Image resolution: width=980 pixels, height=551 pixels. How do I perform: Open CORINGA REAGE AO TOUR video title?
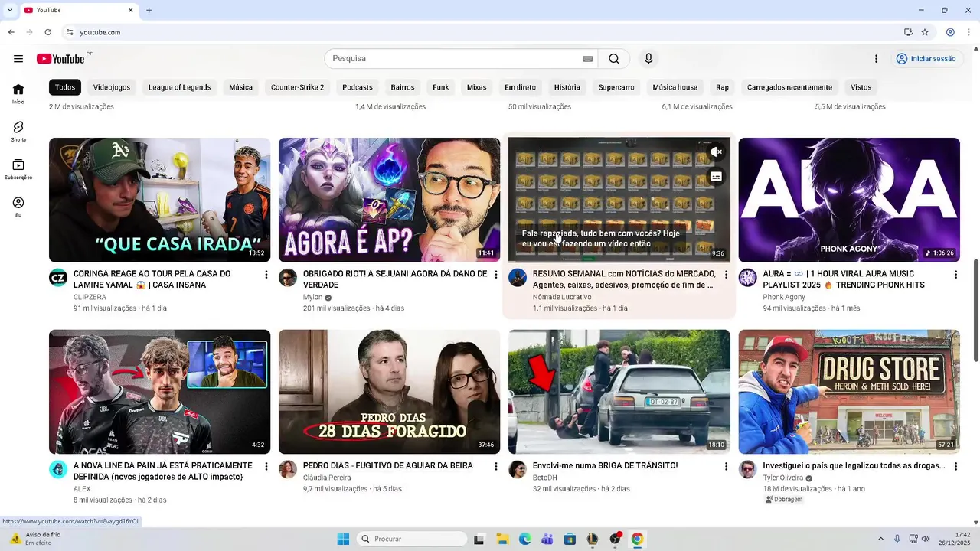pos(152,279)
